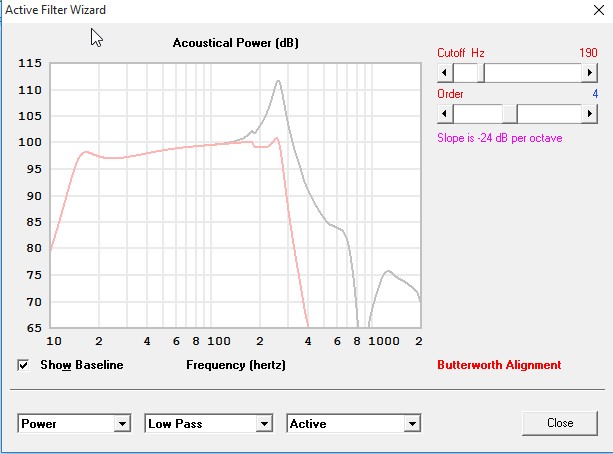Click the Cutoff Hz value 190
Screen dimensions: 613x454
(x=588, y=53)
